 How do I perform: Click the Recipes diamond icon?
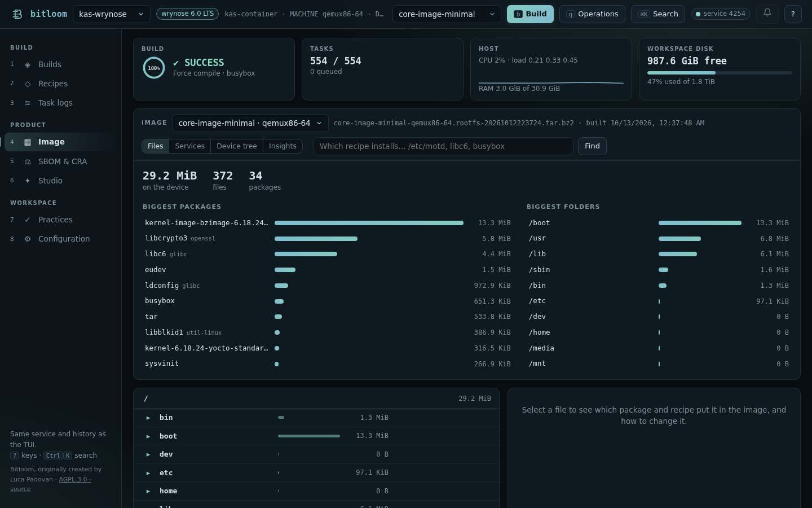28,84
